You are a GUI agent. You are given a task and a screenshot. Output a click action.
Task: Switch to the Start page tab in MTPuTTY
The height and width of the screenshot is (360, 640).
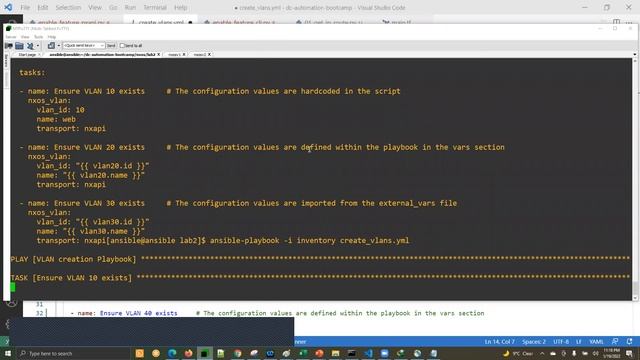click(27, 54)
